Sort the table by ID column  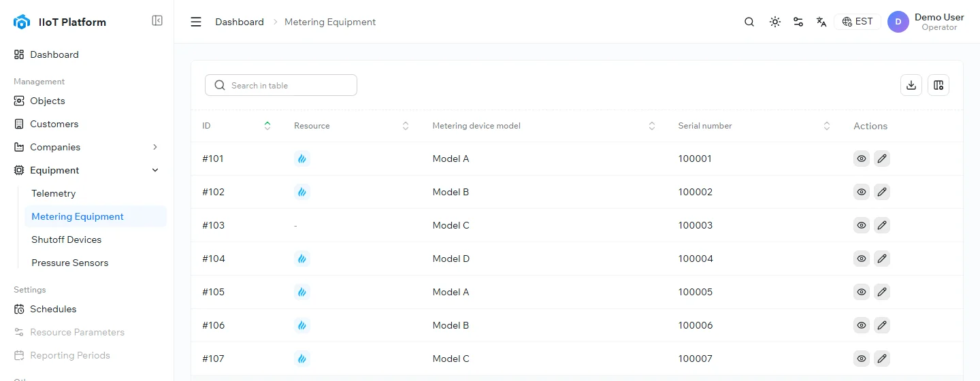[267, 126]
